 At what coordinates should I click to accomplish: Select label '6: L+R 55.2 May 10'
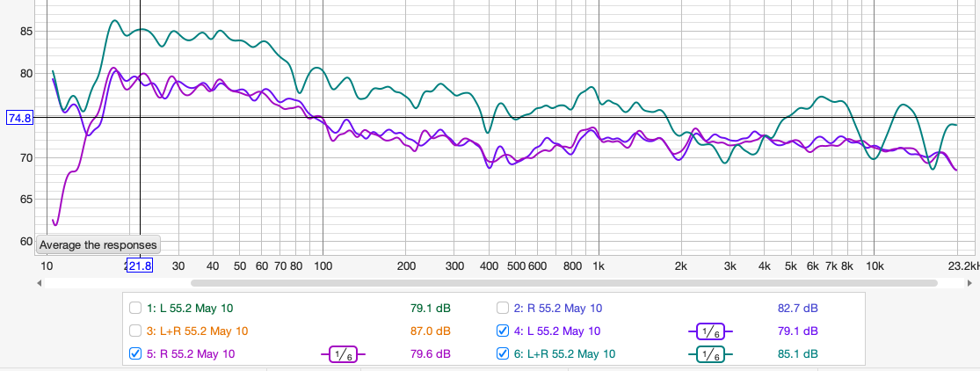pyautogui.click(x=564, y=354)
